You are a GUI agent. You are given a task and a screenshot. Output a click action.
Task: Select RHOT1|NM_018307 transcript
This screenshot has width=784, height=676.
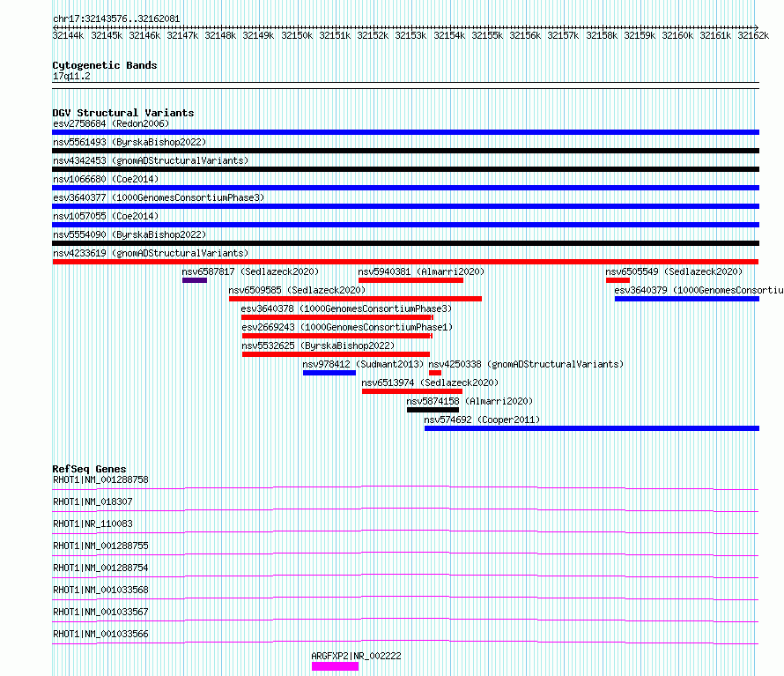coord(92,501)
